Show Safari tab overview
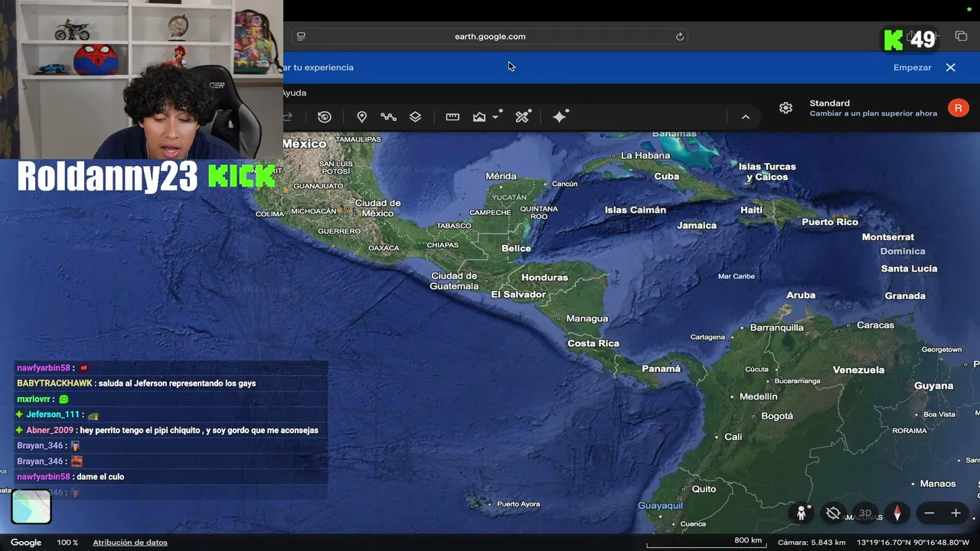 click(961, 37)
